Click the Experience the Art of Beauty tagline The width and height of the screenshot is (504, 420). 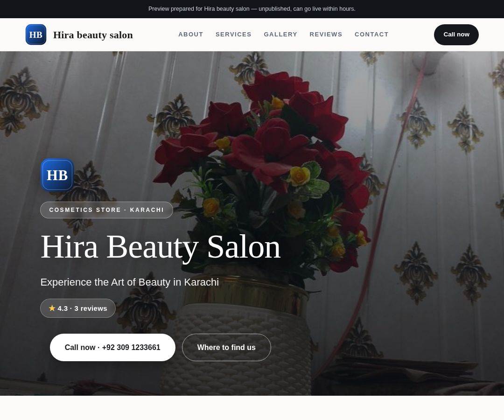click(130, 282)
